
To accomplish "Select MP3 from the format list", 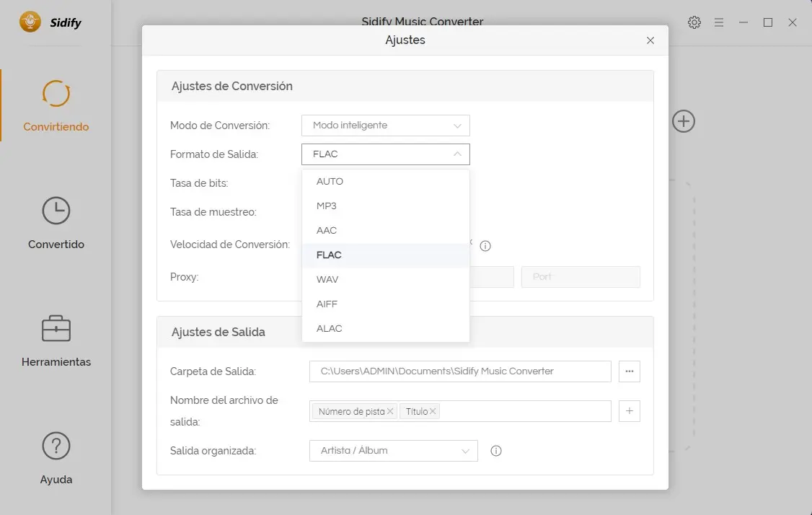I will [x=327, y=206].
